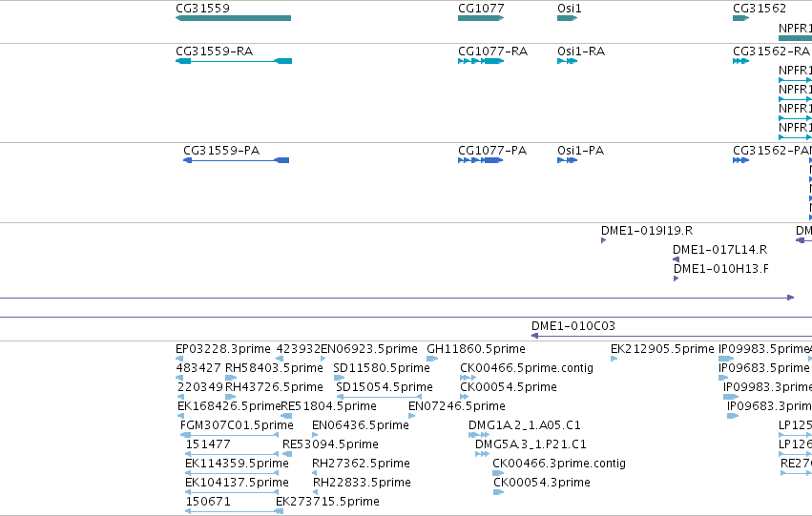
Task: Select the Osi1 gene arrow
Action: pyautogui.click(x=567, y=18)
